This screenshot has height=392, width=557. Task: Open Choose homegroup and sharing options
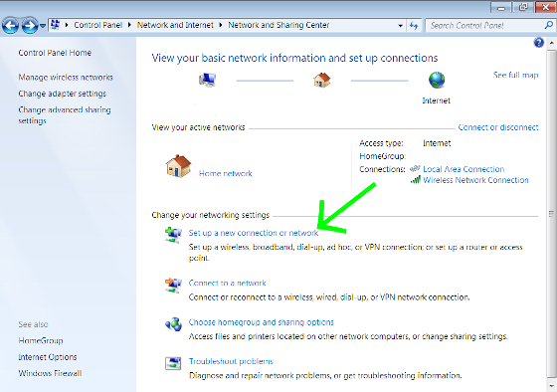(x=261, y=322)
